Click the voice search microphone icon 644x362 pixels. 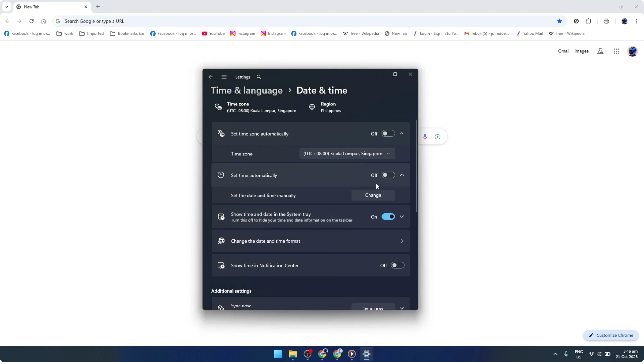[x=425, y=136]
